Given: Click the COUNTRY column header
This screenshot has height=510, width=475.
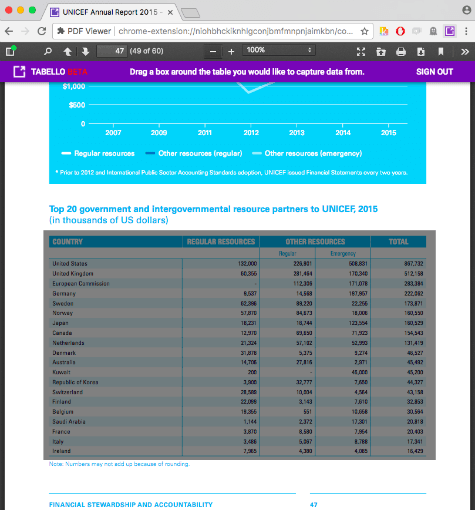Looking at the screenshot, I should (x=67, y=242).
